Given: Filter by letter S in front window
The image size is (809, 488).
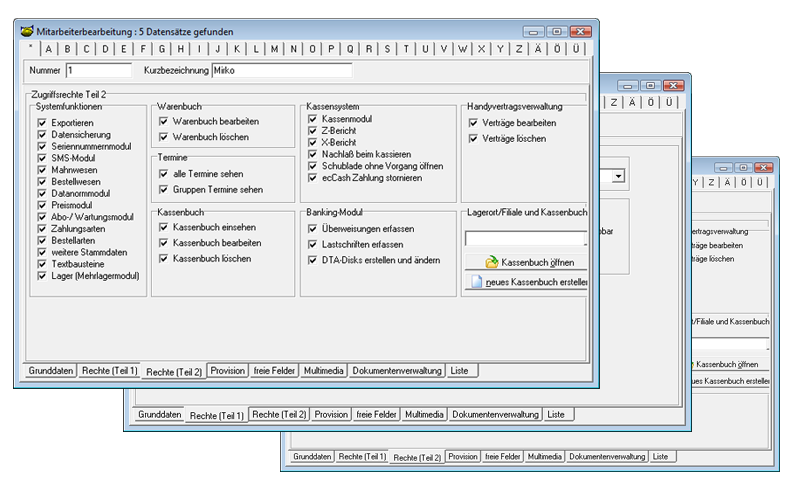Looking at the screenshot, I should coord(387,49).
